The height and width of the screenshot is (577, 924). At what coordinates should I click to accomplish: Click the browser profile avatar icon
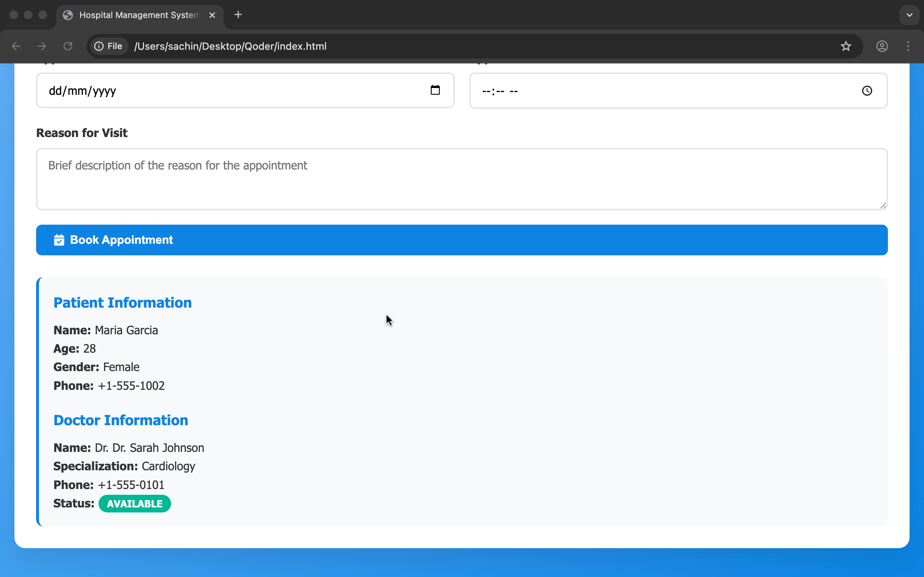pyautogui.click(x=882, y=46)
